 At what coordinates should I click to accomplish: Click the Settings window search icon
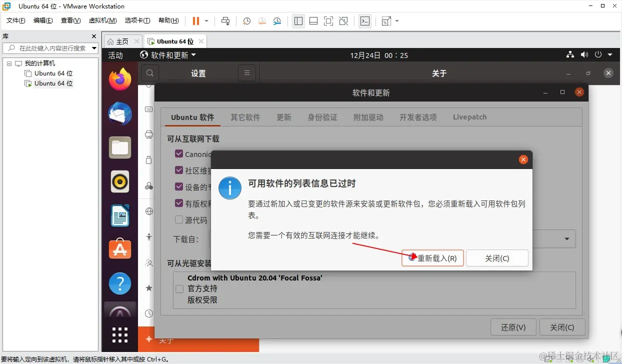149,73
